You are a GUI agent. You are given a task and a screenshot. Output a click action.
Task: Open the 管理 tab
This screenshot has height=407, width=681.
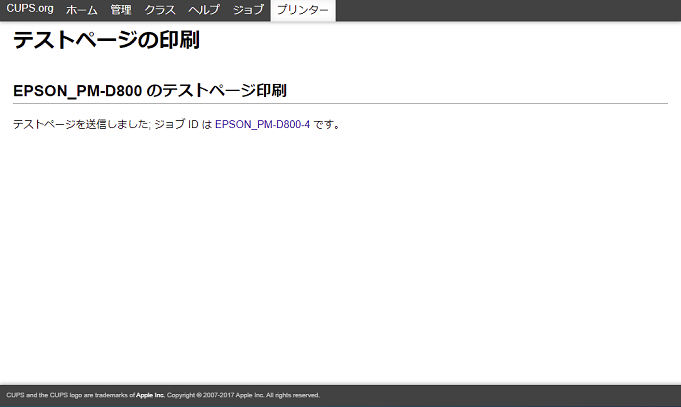(x=121, y=10)
